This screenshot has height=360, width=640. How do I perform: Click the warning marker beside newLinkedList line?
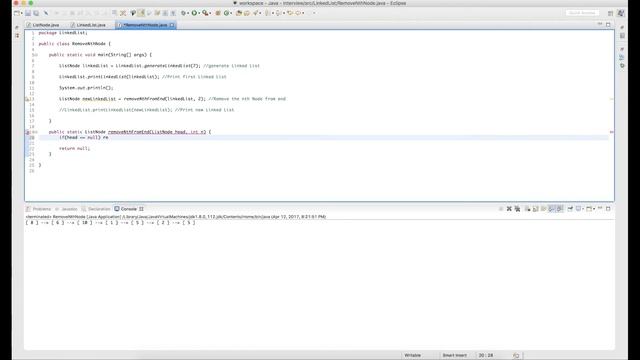pos(27,99)
